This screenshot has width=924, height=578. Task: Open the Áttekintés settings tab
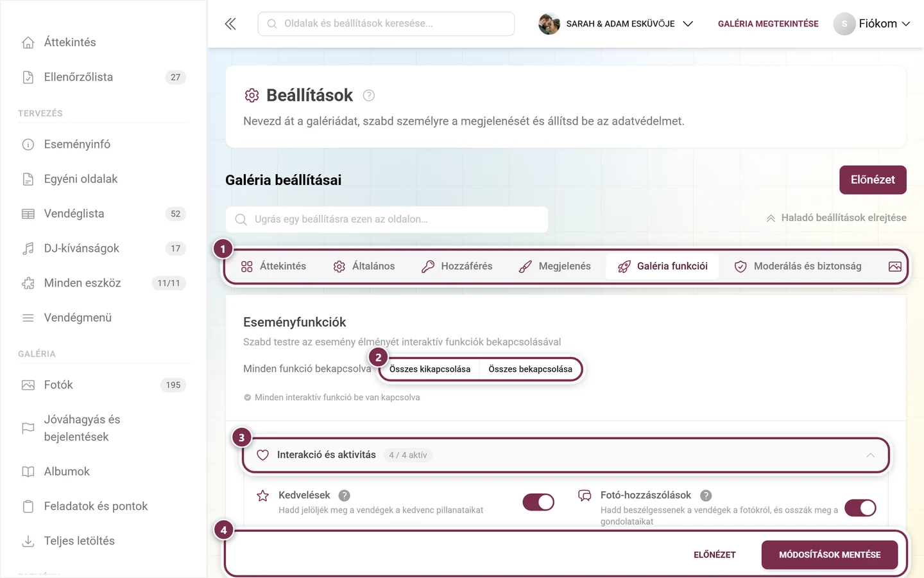coord(273,267)
